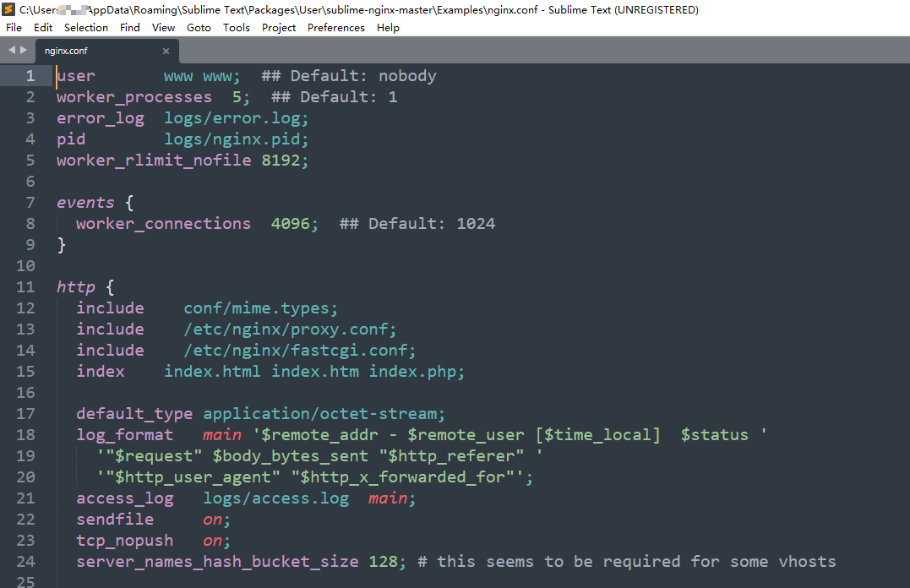
Task: Go to next tab with right arrow
Action: point(23,50)
